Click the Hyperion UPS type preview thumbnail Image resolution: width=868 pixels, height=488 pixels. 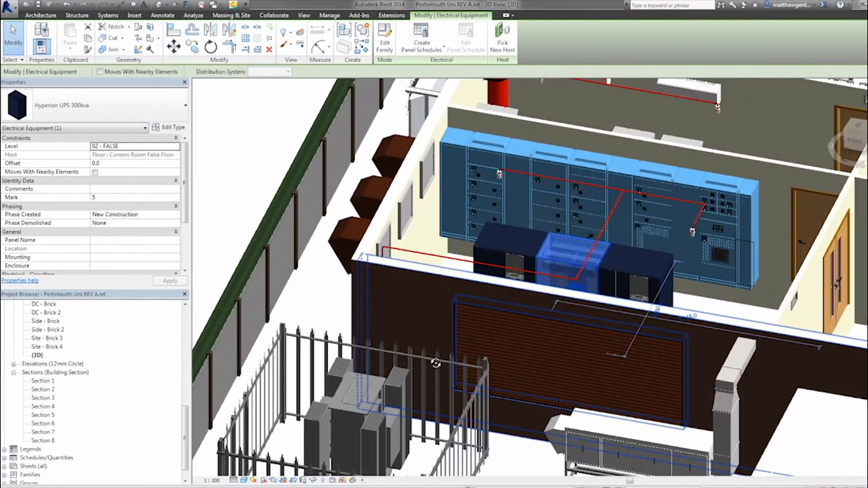pos(17,105)
